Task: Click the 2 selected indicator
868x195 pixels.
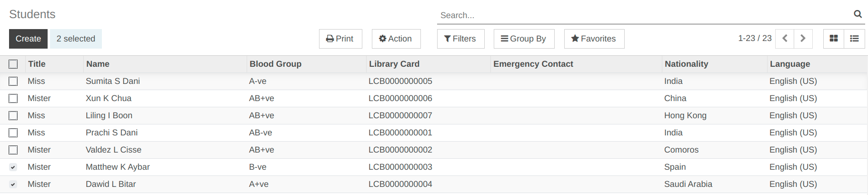Action: (x=76, y=39)
